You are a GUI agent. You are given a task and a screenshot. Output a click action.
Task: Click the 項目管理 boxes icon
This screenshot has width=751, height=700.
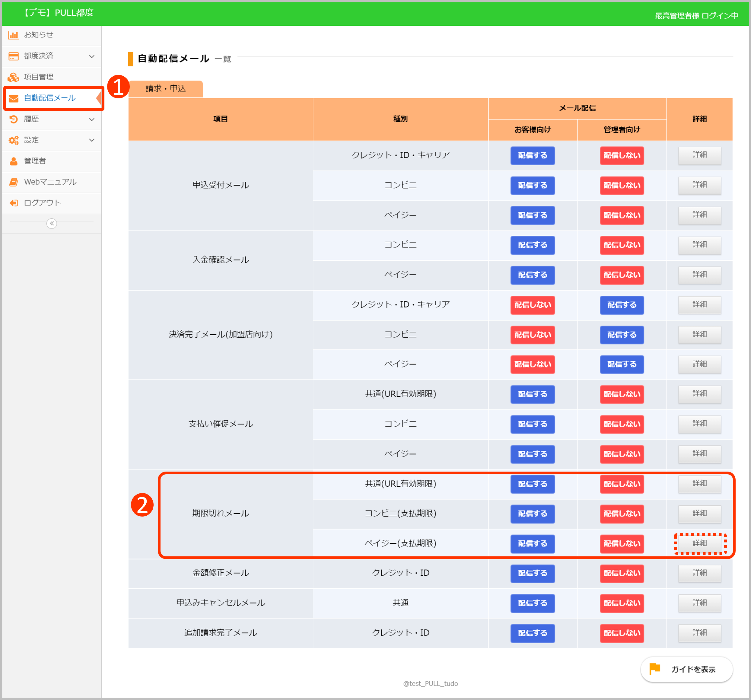click(13, 77)
